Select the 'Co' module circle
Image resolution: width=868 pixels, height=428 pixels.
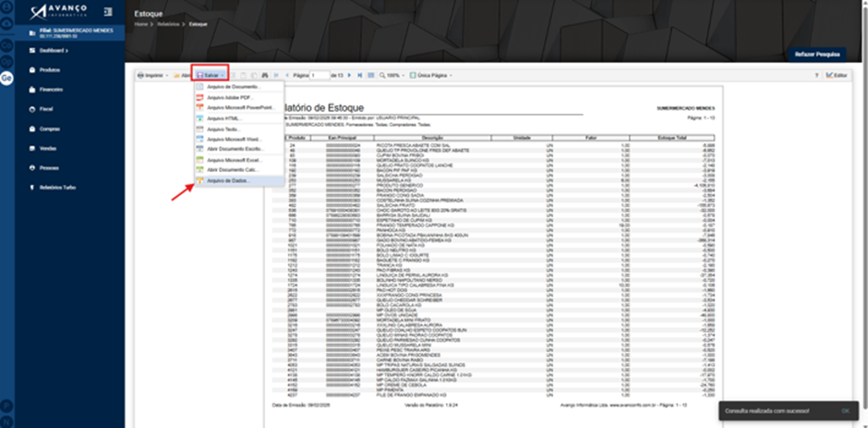pos(6,45)
